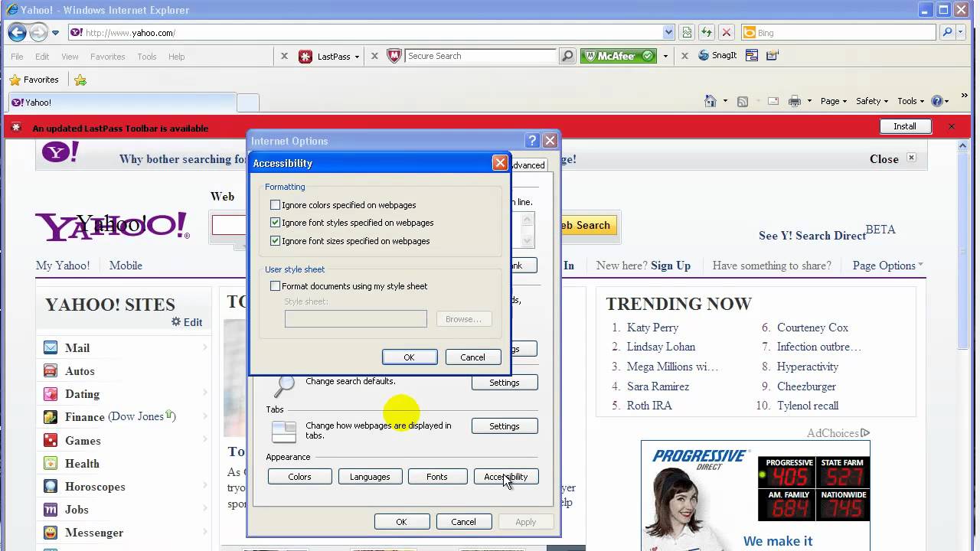The height and width of the screenshot is (551, 980).
Task: Open the Page dropdown menu
Action: 834,101
